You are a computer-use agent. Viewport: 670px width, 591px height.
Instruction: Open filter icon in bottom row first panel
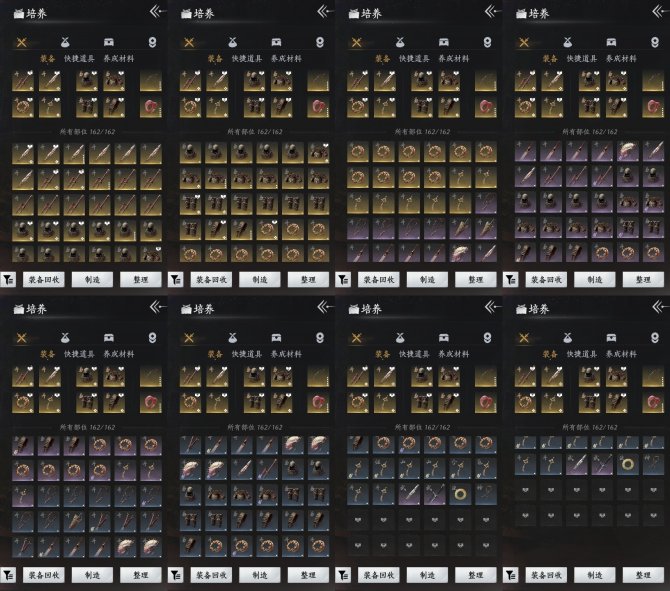coord(8,575)
